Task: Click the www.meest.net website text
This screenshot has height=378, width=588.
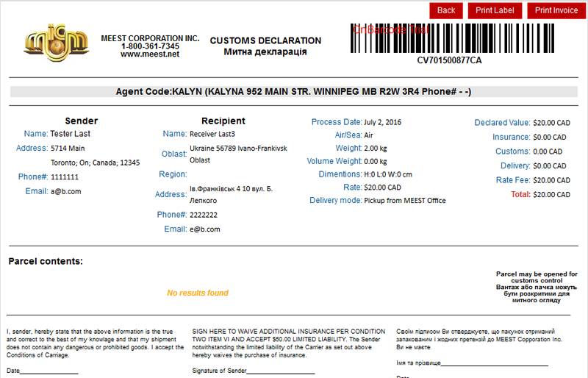Action: tap(150, 54)
